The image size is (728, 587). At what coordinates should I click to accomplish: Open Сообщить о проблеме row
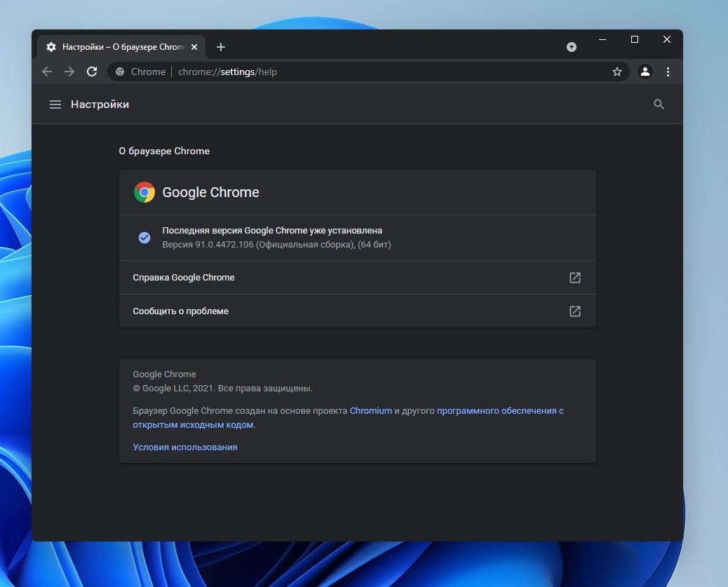pos(358,311)
